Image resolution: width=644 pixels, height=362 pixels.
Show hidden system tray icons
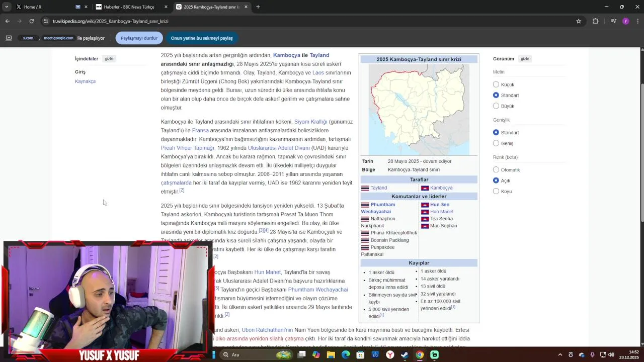click(x=560, y=355)
